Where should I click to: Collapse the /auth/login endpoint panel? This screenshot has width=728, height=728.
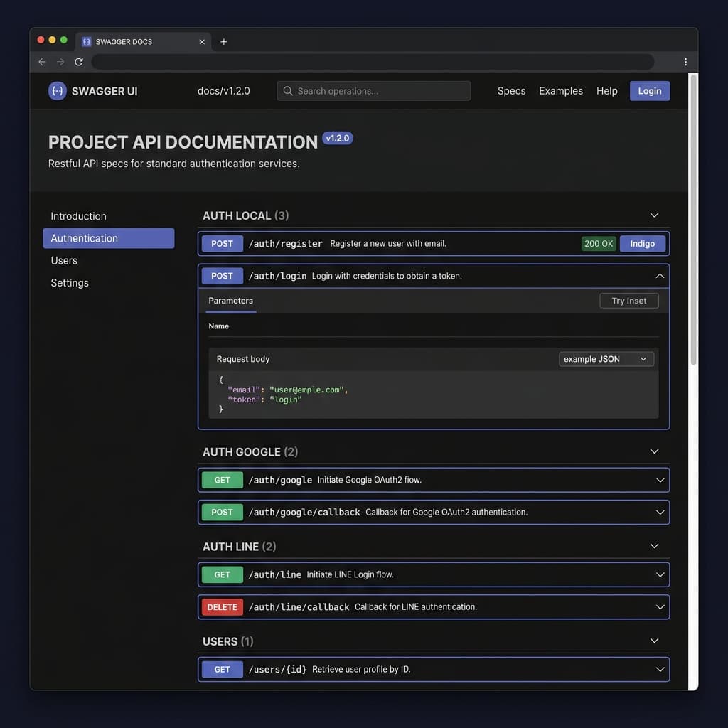tap(660, 275)
